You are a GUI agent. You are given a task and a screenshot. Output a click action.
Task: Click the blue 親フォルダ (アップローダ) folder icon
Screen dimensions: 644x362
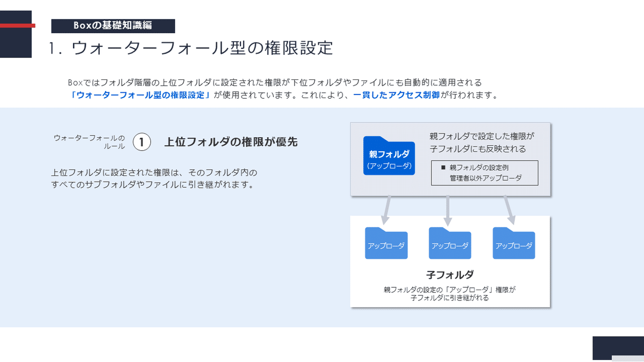(x=389, y=155)
